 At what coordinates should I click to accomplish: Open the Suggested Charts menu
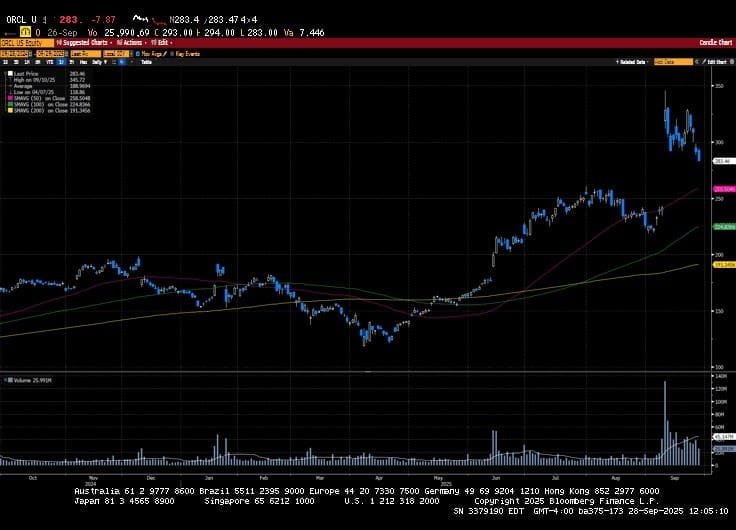click(83, 43)
